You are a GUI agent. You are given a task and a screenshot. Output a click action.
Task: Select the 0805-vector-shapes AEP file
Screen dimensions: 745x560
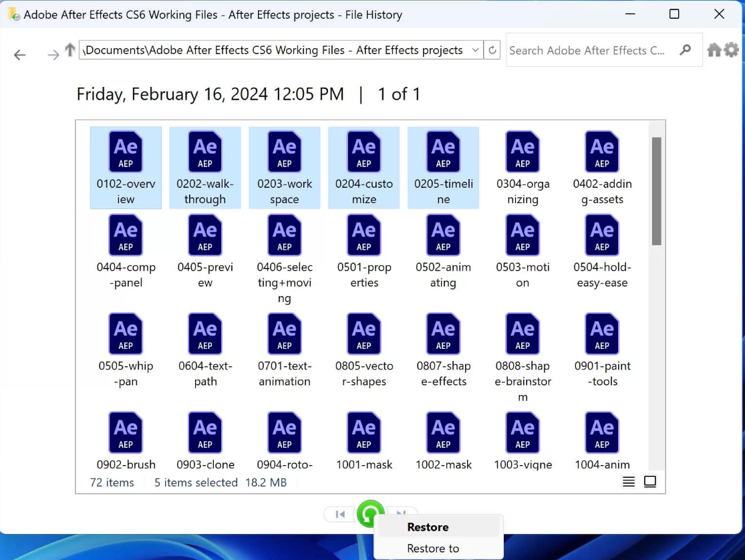(363, 350)
